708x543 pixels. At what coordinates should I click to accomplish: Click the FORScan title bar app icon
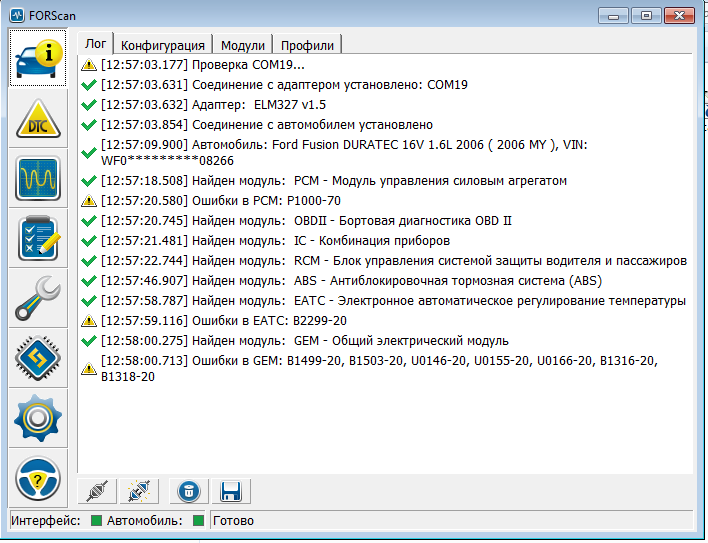pos(17,15)
